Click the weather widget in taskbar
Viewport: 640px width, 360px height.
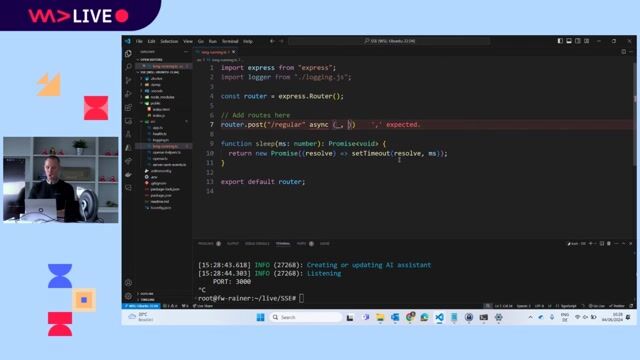(x=141, y=317)
